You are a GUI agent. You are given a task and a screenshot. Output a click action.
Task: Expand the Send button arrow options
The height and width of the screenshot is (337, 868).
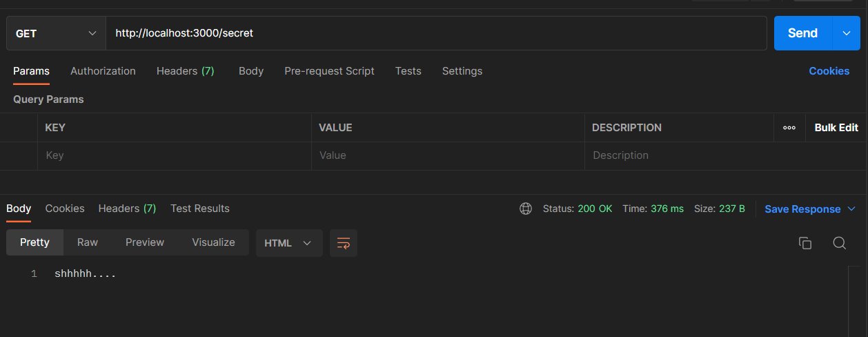tap(847, 33)
